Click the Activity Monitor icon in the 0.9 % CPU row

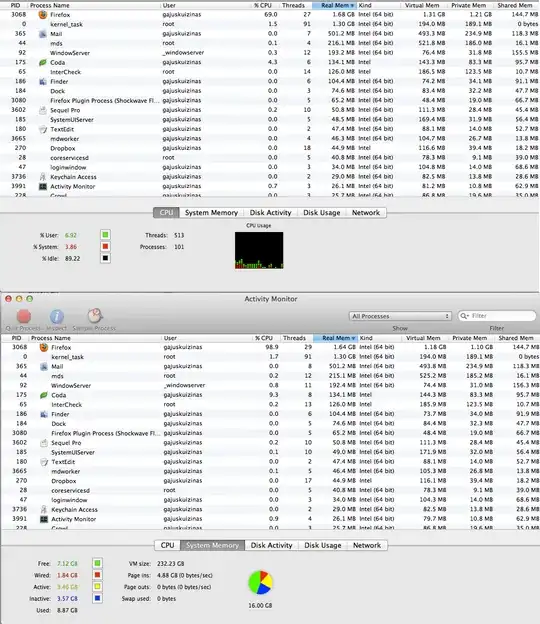coord(44,519)
